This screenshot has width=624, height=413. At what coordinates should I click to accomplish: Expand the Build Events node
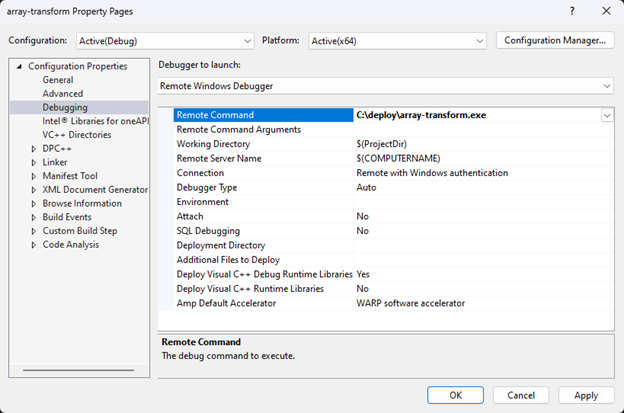tap(34, 217)
